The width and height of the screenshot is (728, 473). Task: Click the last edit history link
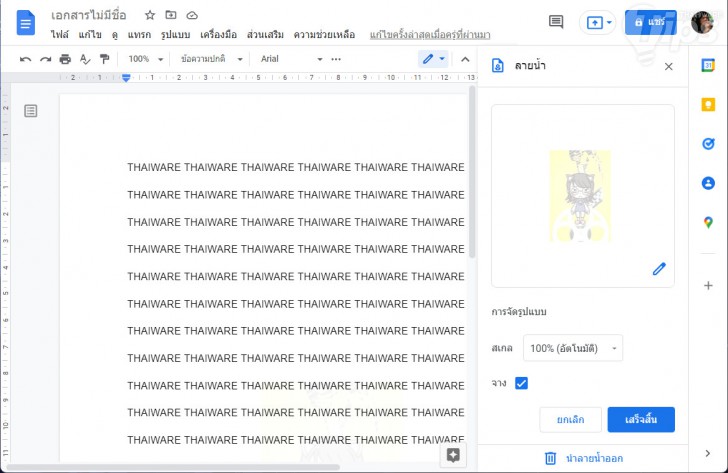point(430,35)
